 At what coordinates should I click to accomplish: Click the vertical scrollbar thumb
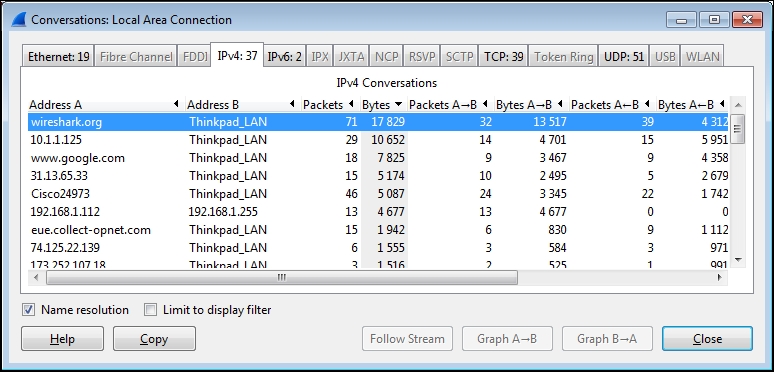[738, 129]
